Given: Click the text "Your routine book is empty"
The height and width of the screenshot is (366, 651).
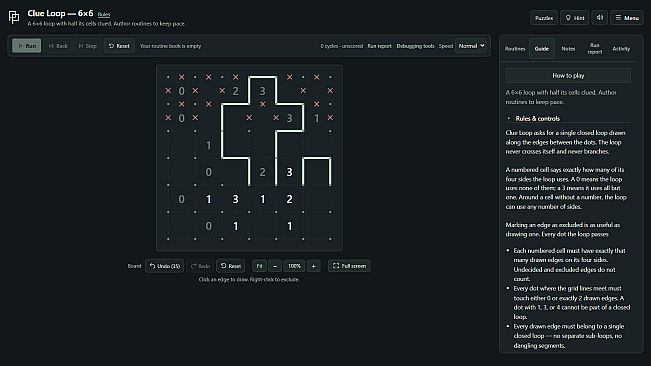Looking at the screenshot, I should (x=170, y=46).
